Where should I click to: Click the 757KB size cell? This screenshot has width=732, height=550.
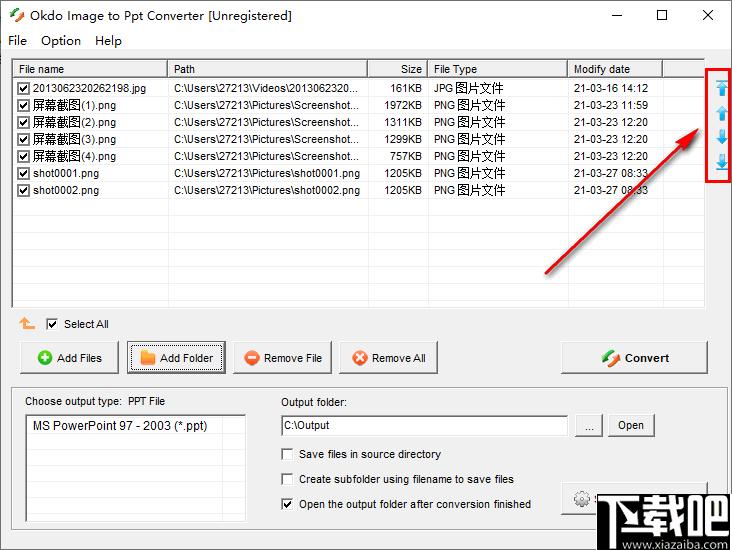pos(406,156)
